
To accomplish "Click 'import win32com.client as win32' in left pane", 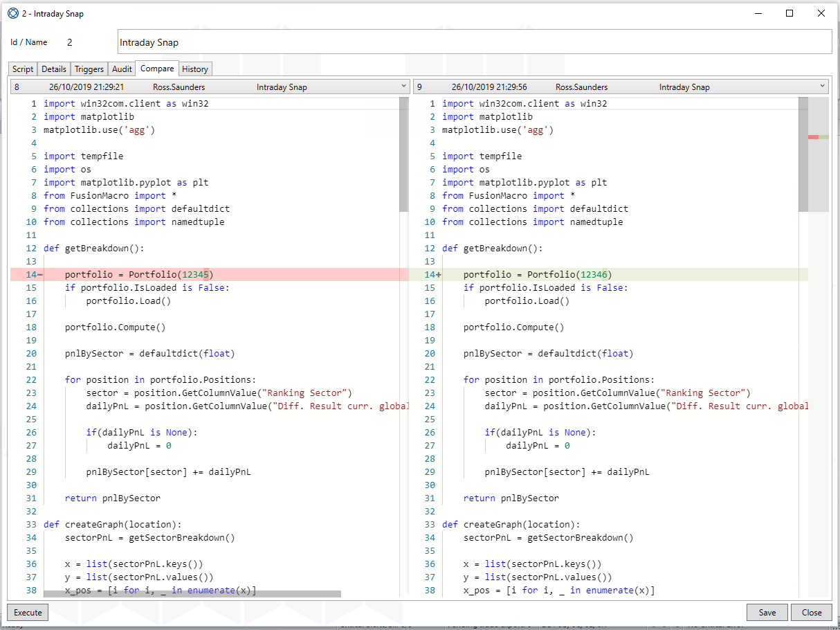I will (126, 104).
